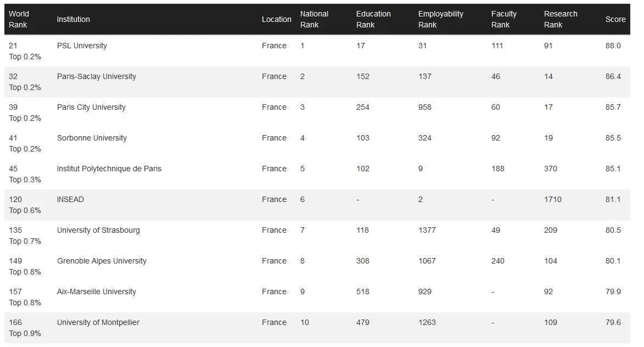
Task: Click the Education Rank column header
Action: tap(373, 19)
